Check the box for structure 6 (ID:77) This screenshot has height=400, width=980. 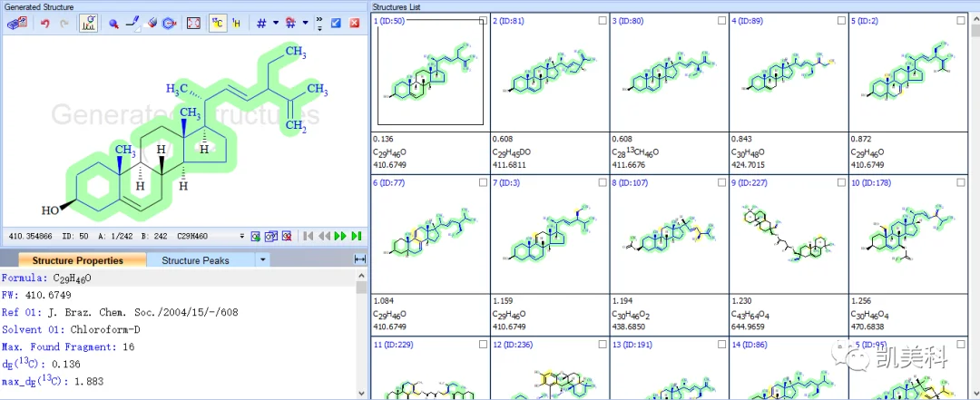483,182
